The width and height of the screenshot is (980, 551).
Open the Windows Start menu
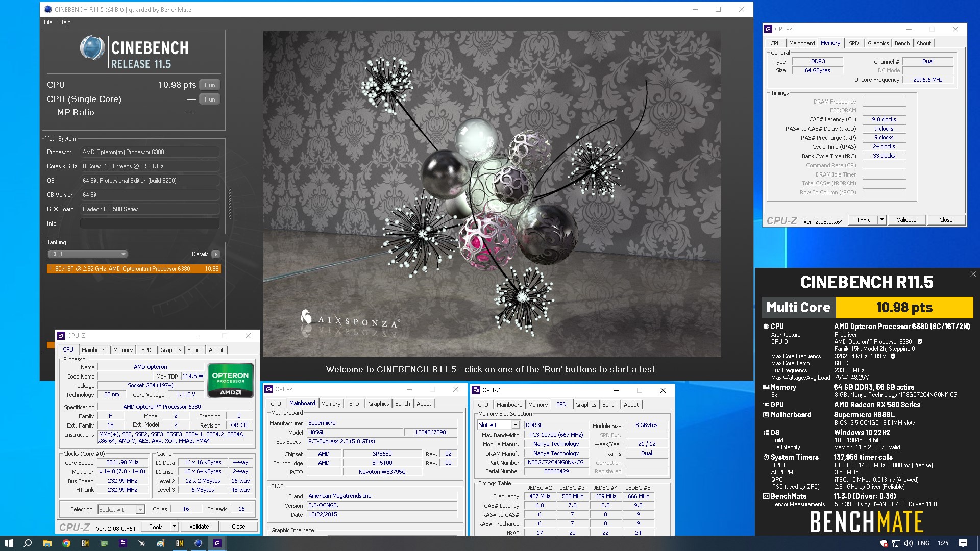9,543
